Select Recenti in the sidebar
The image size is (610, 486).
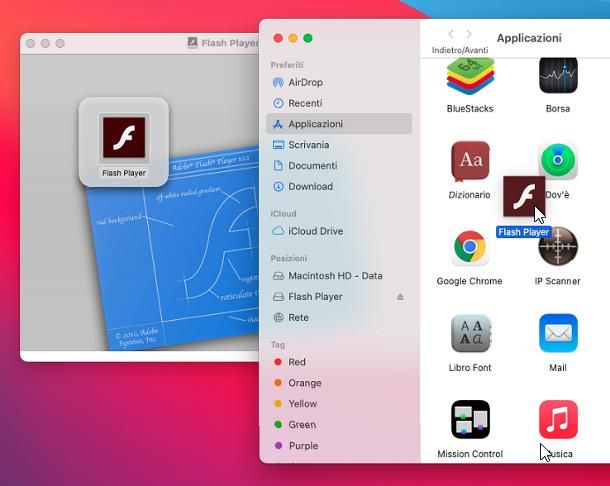pos(304,103)
